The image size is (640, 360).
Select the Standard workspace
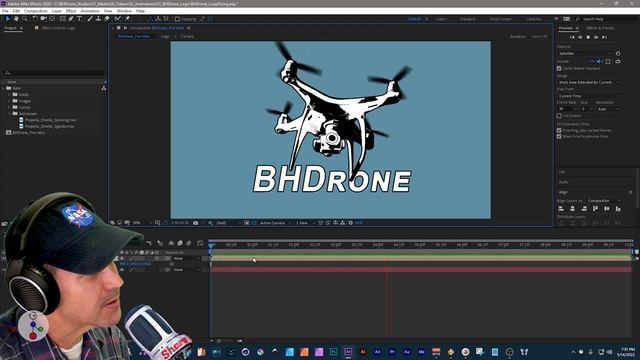pos(467,19)
